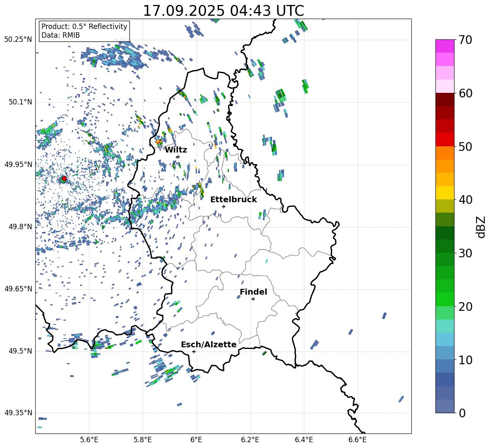Click the 17.09.2025 04:43 UTC title
This screenshot has height=448, width=491.
[x=223, y=11]
